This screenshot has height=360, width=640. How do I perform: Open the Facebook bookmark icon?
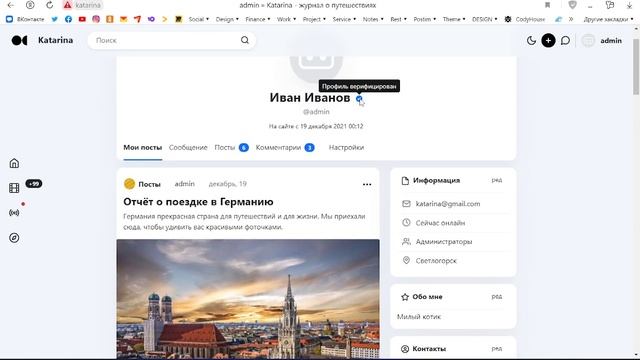(68, 19)
